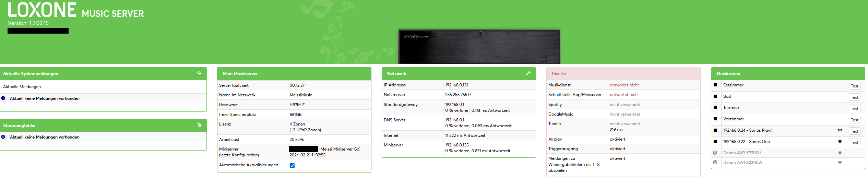868x179 pixels.
Task: Click the Aktuelle Systemmeldungen panel header
Action: point(103,74)
